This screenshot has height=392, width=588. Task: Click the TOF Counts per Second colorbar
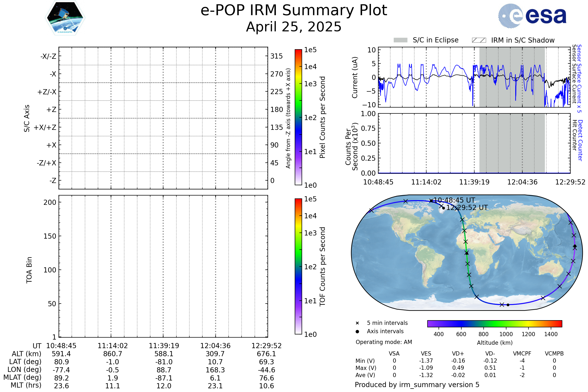click(x=298, y=266)
